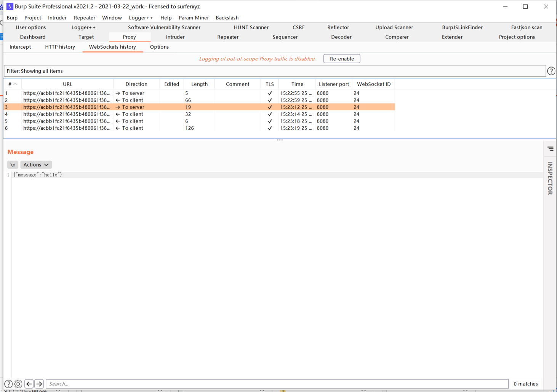The height and width of the screenshot is (392, 557).
Task: Sort by the Listener port column header
Action: pyautogui.click(x=334, y=84)
